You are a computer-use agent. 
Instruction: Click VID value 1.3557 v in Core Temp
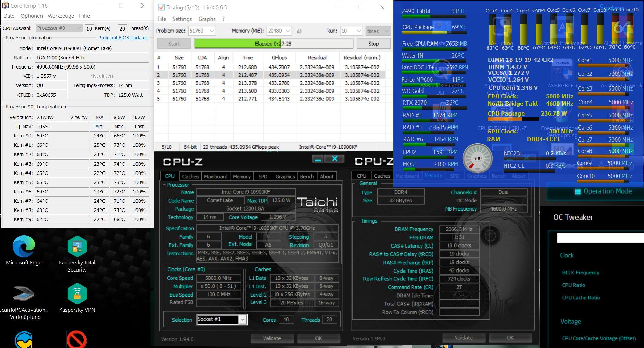click(x=51, y=76)
